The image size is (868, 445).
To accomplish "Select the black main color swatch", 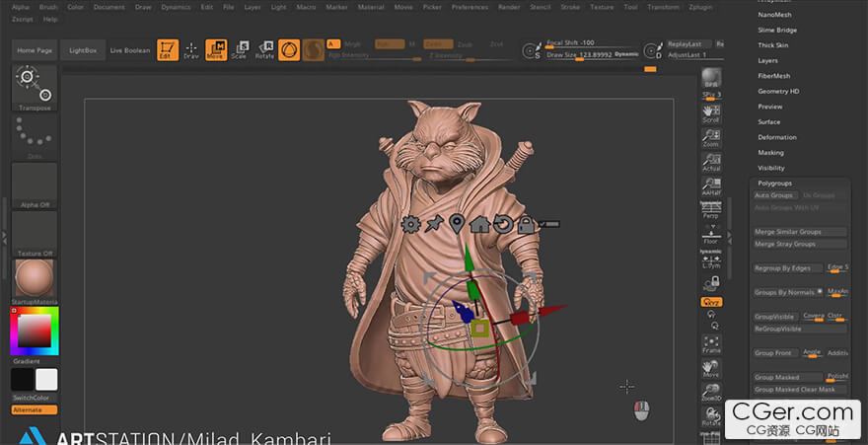I will point(23,380).
